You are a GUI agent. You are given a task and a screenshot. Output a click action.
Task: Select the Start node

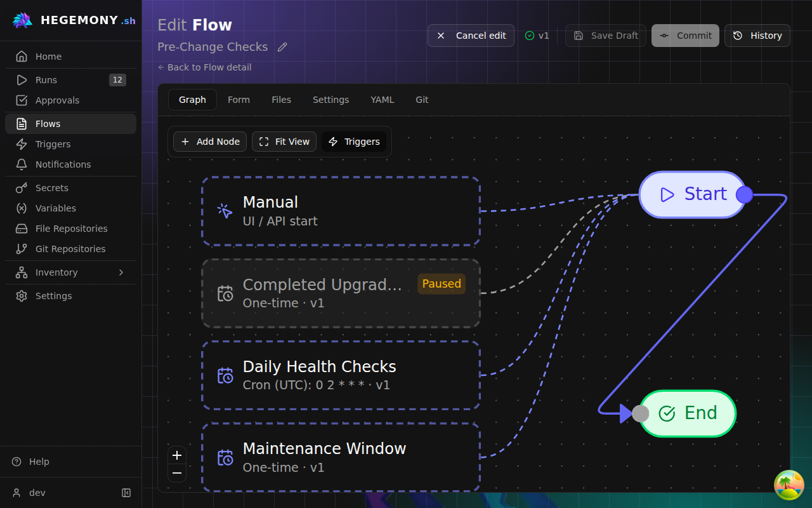coord(692,194)
